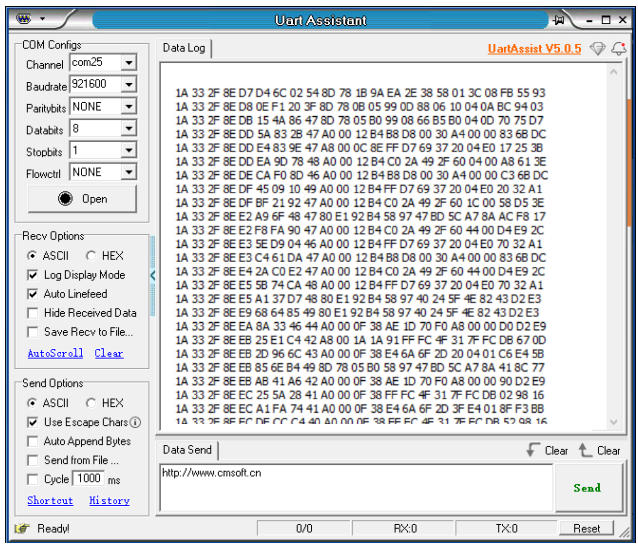This screenshot has height=547, width=638.
Task: Click the 0/0 status bar cell
Action: coord(304,529)
